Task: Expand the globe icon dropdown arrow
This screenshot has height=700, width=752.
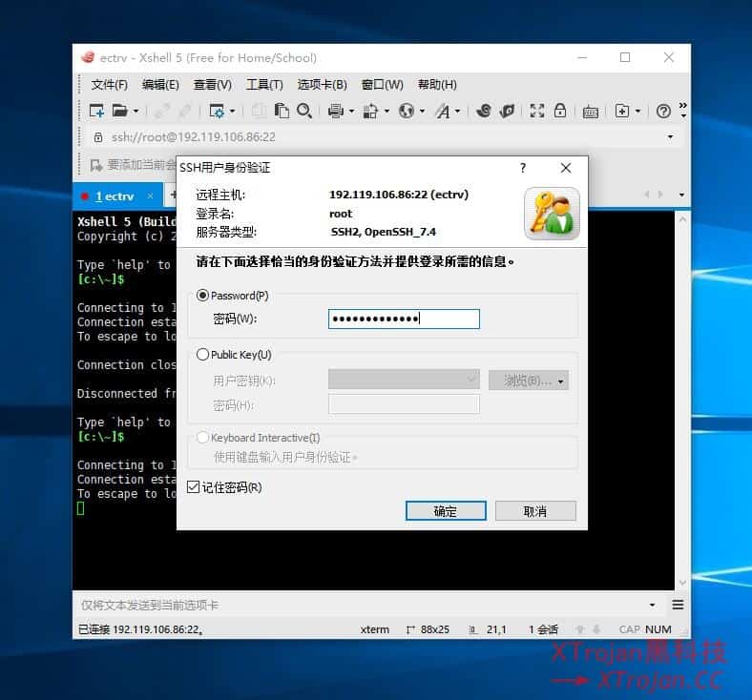Action: point(422,112)
